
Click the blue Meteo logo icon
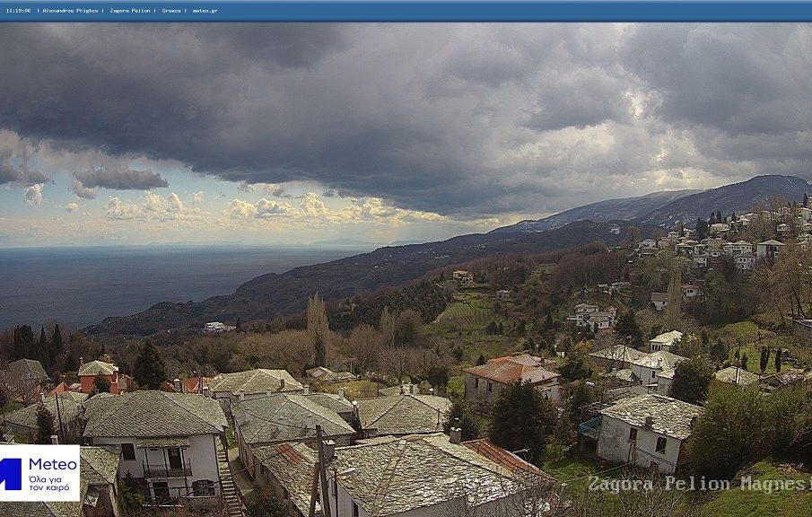(11, 473)
